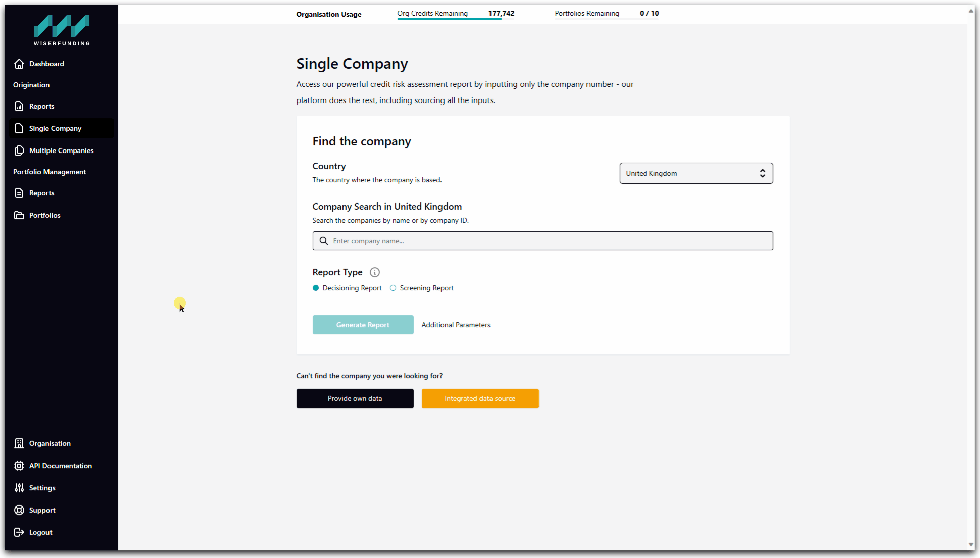Click the Portfolios Remaining progress bar

(607, 19)
